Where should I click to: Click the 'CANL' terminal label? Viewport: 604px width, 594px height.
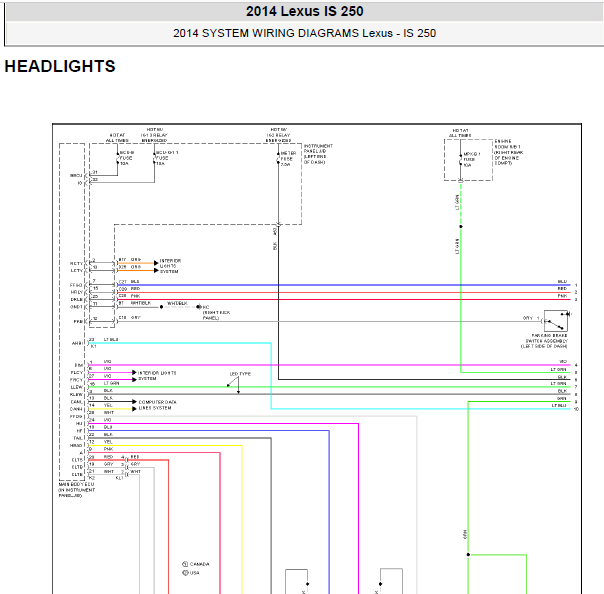point(76,402)
